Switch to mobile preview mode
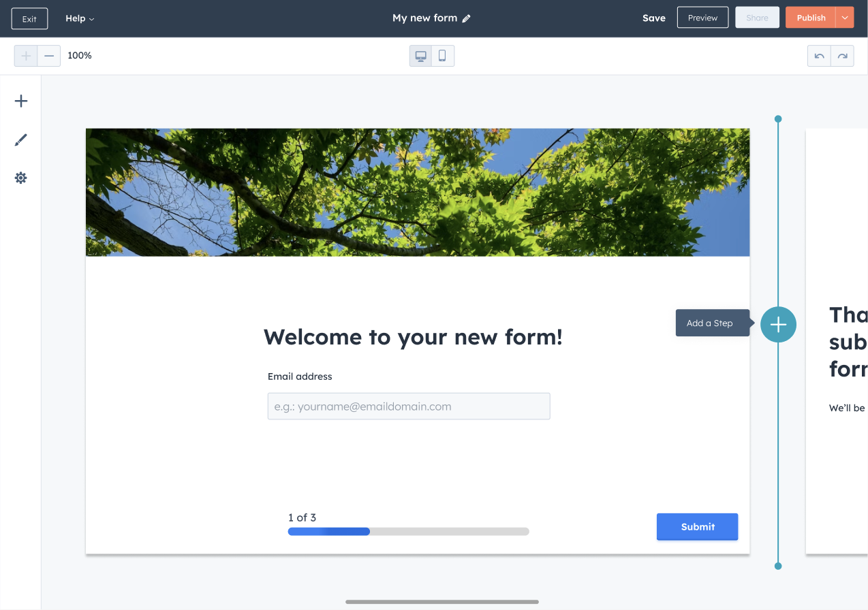 tap(443, 55)
